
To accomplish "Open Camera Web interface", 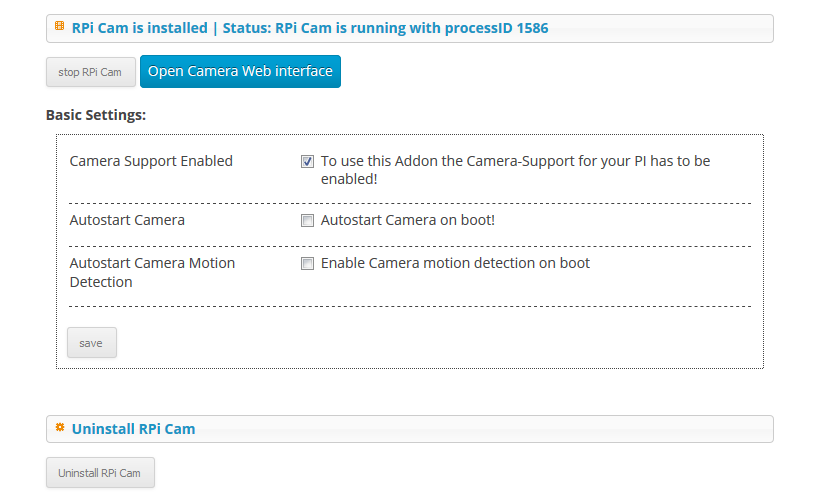I will tap(240, 72).
